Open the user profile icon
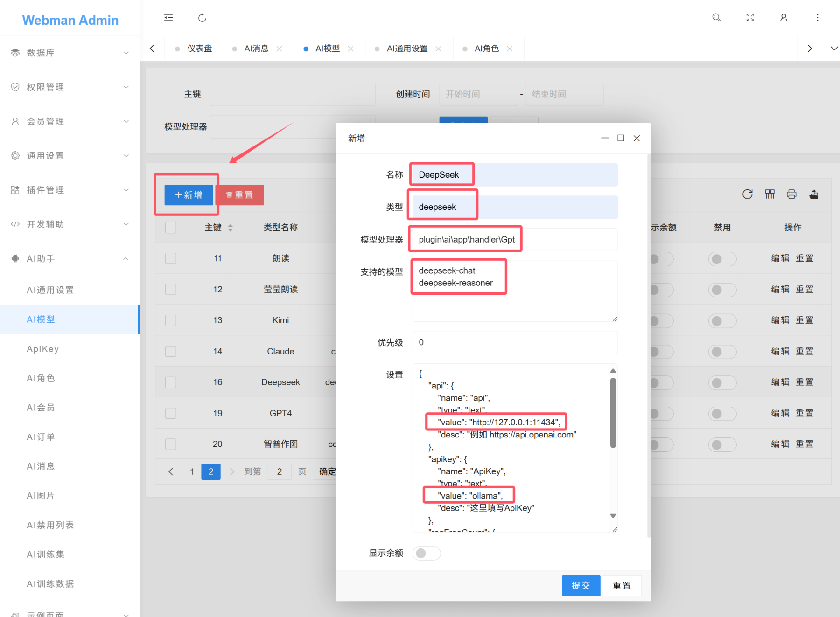 [784, 18]
